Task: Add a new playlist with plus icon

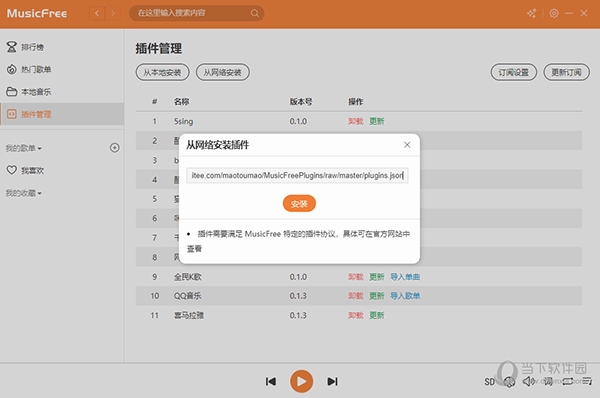Action: pos(114,148)
